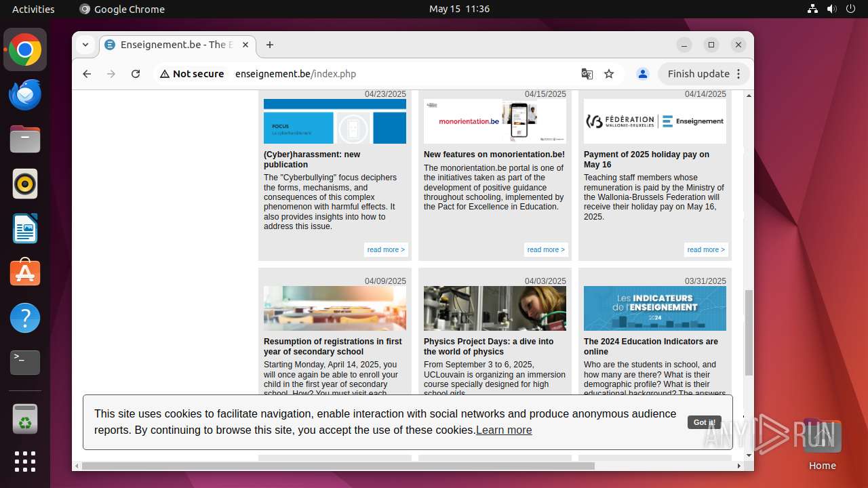The height and width of the screenshot is (488, 868).
Task: Open '2024 Education Indicators' headline
Action: [x=651, y=346]
